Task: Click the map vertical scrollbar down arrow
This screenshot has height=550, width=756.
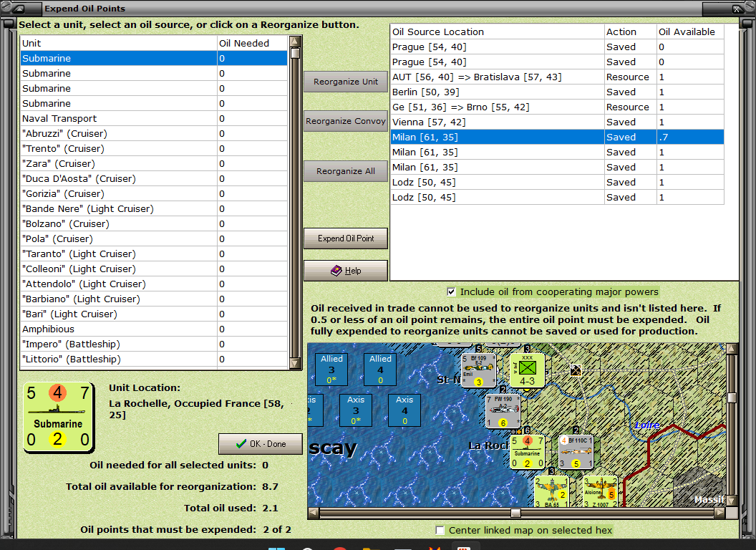Action: pyautogui.click(x=732, y=501)
